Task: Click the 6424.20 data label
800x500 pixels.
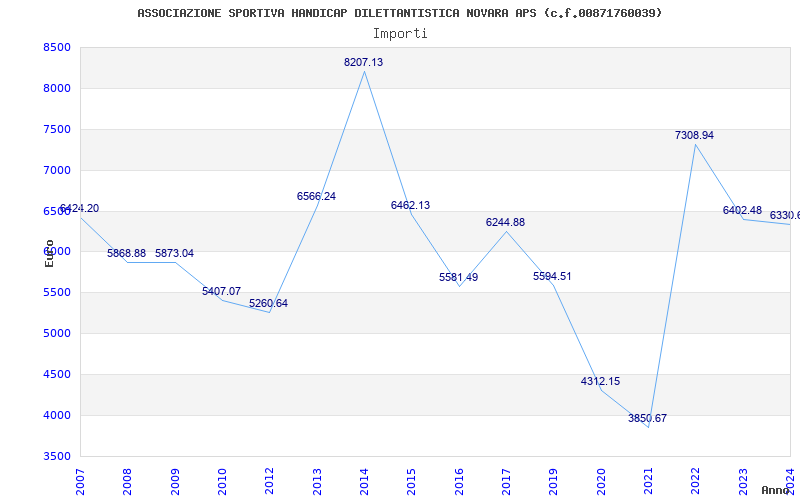Action: pyautogui.click(x=80, y=208)
